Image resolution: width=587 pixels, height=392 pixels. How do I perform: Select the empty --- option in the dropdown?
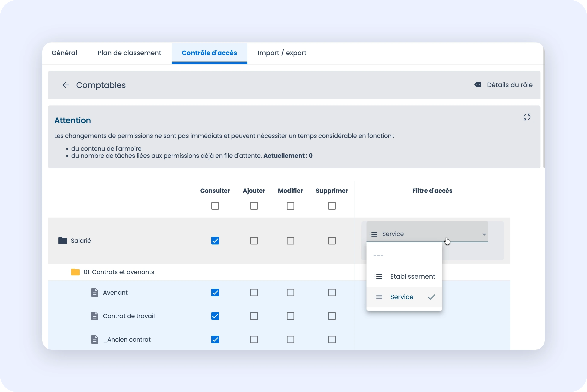pos(404,256)
